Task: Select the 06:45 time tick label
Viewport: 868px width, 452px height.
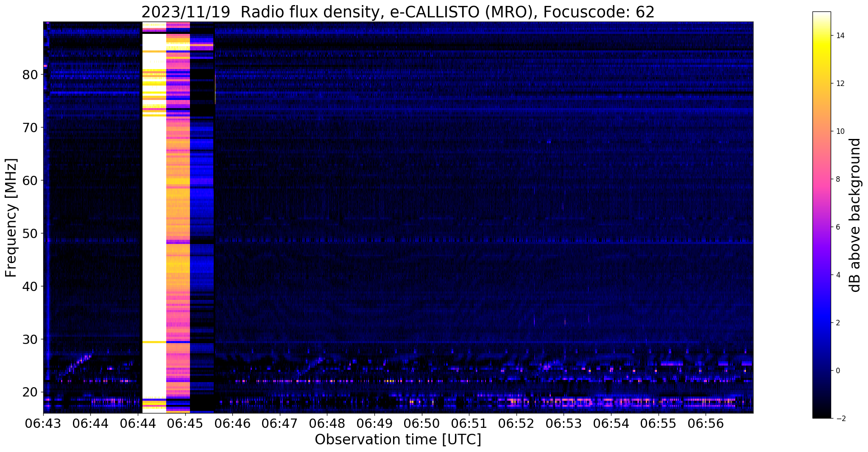Action: [x=185, y=423]
